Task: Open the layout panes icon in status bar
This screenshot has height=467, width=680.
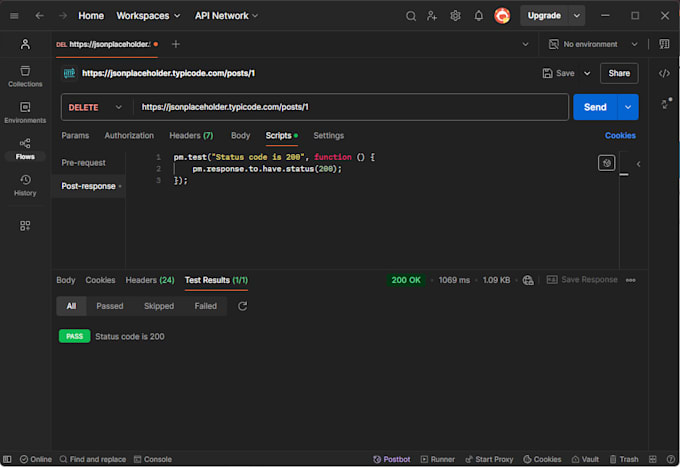Action: 653,459
